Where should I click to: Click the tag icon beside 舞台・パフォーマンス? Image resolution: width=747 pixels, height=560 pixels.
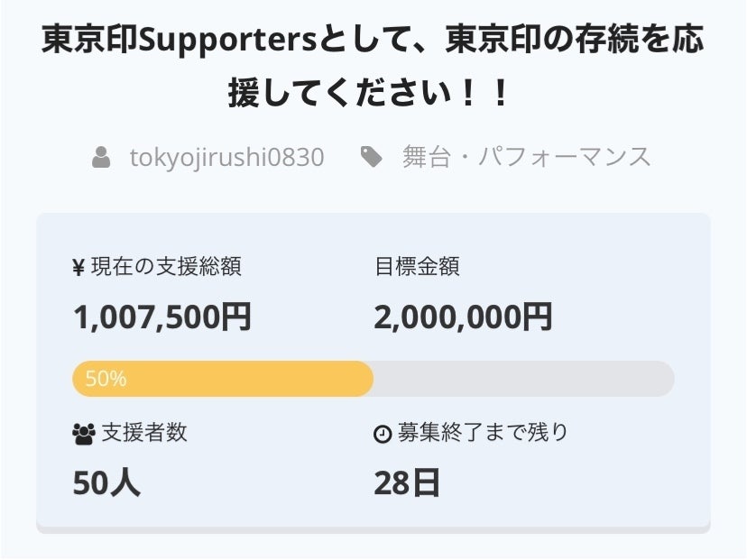pyautogui.click(x=371, y=157)
